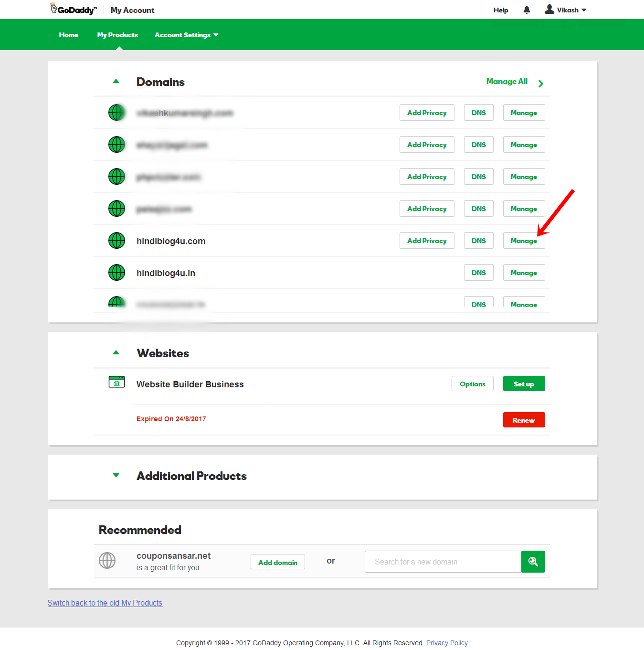
Task: Open the Account Settings menu
Action: click(x=186, y=35)
